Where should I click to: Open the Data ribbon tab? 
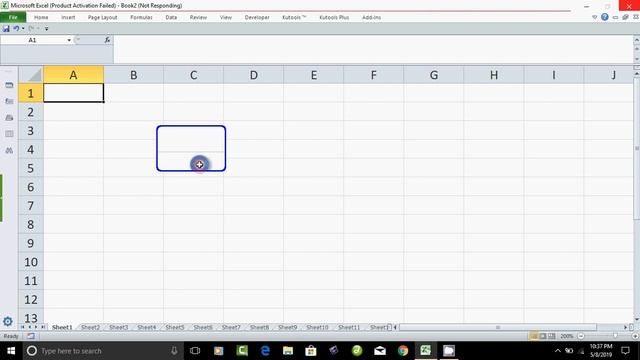click(171, 18)
